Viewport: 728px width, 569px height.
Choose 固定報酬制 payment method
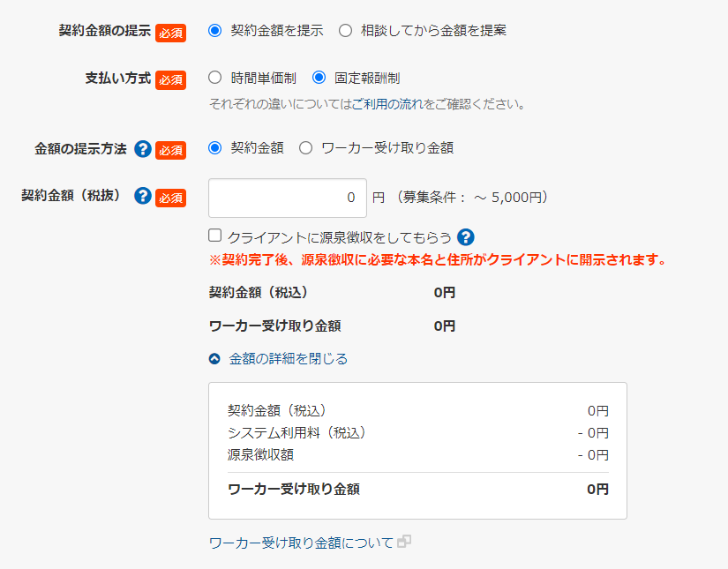pos(319,78)
